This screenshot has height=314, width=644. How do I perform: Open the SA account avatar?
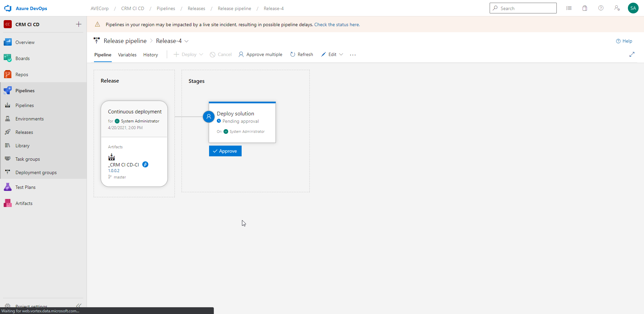point(633,8)
